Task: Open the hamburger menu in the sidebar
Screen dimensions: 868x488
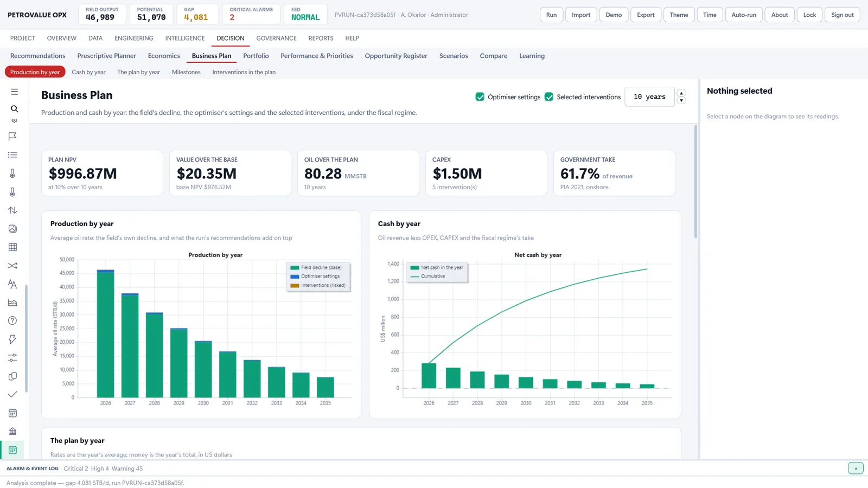Action: pyautogui.click(x=14, y=92)
